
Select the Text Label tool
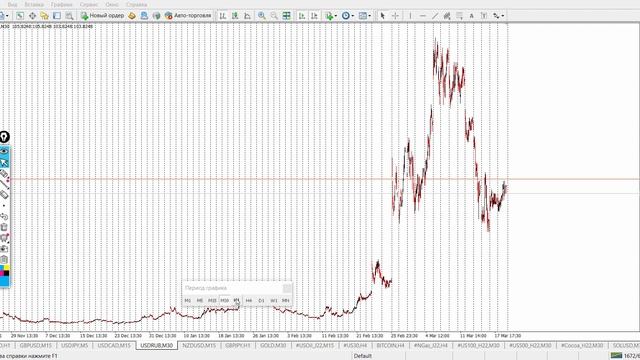484,16
